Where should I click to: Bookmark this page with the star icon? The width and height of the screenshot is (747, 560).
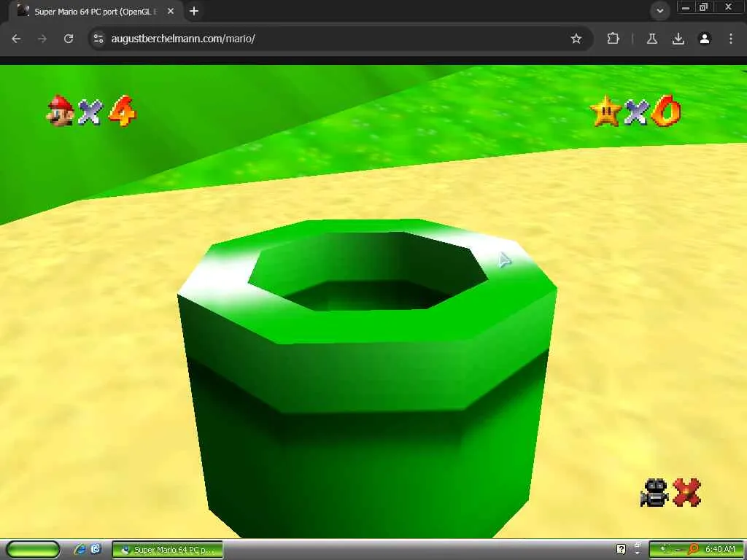point(576,39)
